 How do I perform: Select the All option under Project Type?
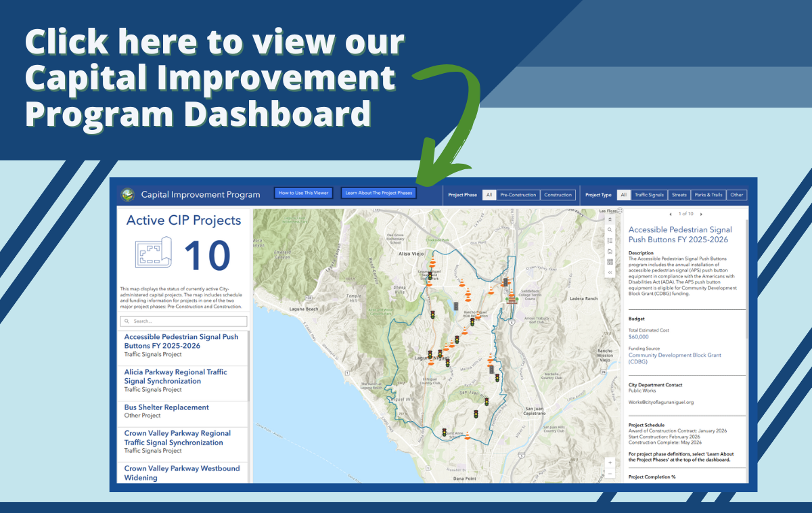623,194
